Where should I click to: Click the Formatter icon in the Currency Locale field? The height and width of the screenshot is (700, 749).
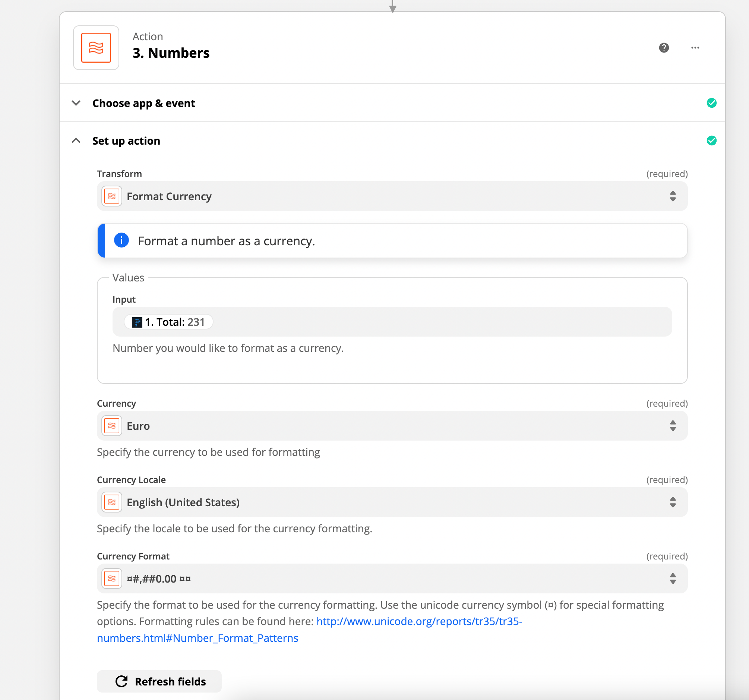(111, 502)
